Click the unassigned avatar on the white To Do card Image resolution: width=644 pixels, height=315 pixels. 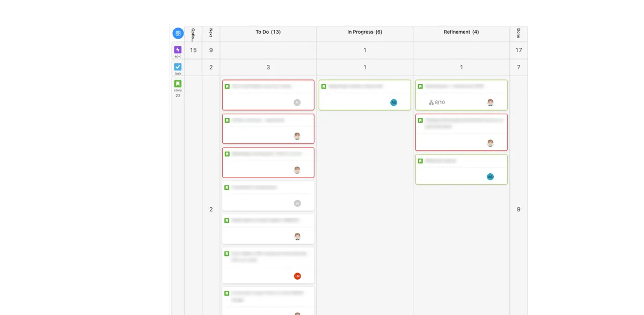[x=297, y=203]
